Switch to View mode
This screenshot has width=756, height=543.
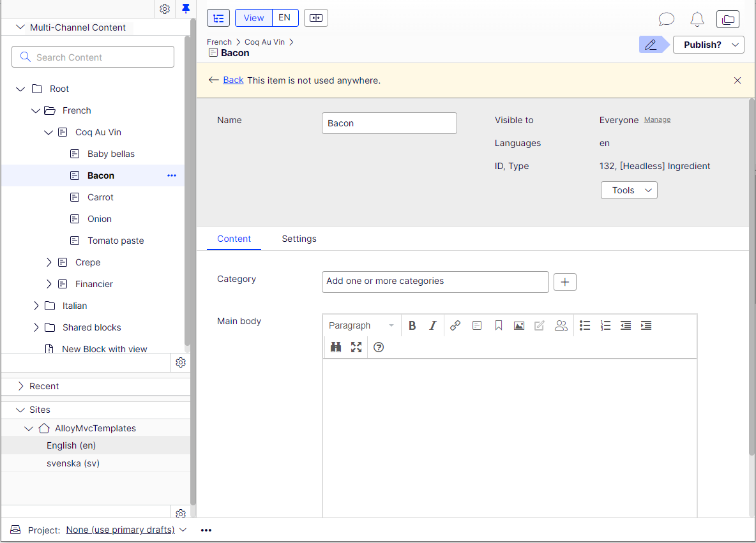(253, 18)
